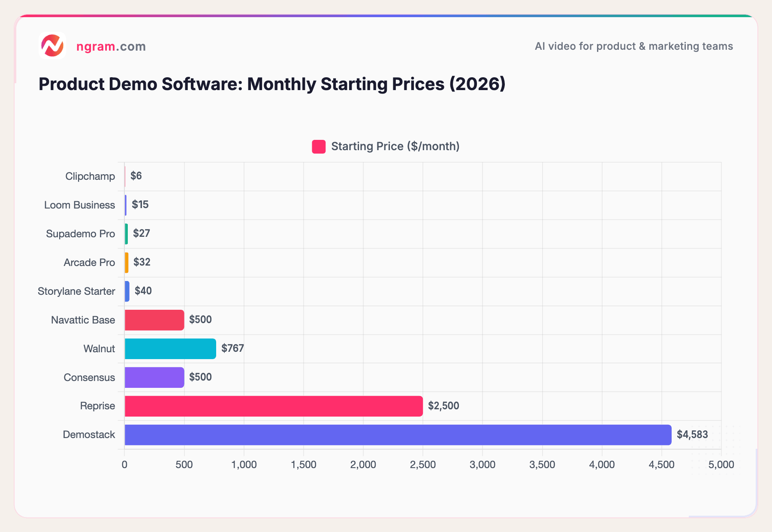This screenshot has height=532, width=772.
Task: Click the Demostack category label
Action: click(x=89, y=434)
